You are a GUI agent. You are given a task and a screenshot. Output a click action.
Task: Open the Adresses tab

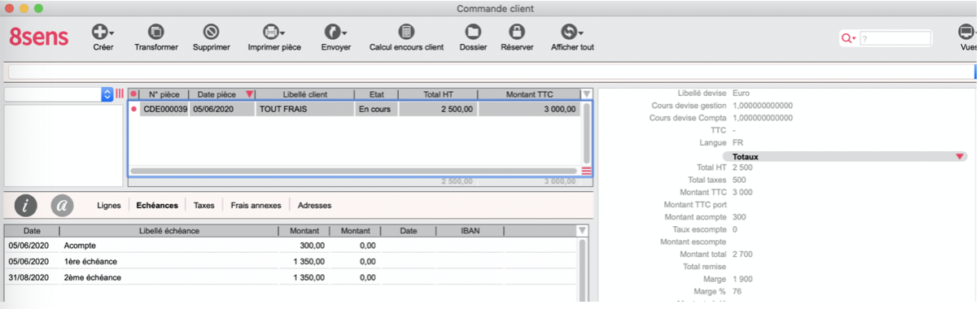315,206
